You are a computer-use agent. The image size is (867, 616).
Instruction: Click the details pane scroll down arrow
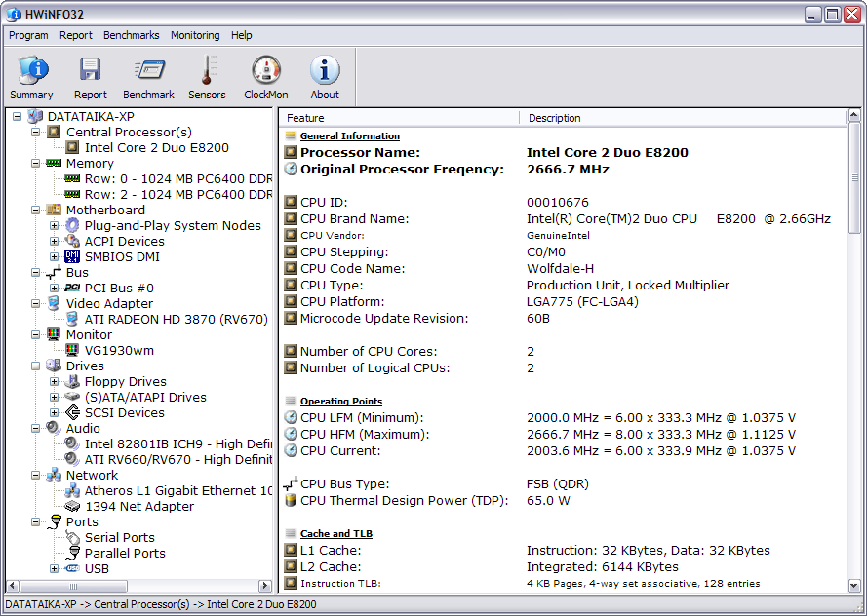pyautogui.click(x=855, y=584)
